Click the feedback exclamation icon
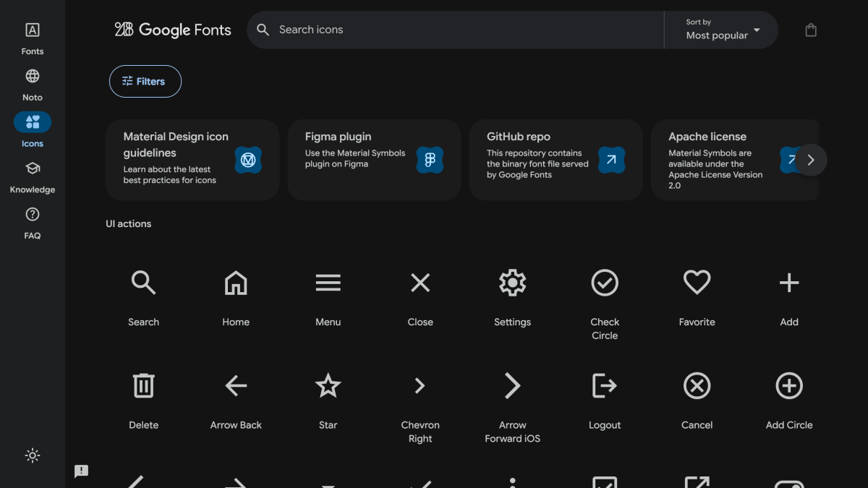Image resolution: width=868 pixels, height=488 pixels. click(81, 471)
